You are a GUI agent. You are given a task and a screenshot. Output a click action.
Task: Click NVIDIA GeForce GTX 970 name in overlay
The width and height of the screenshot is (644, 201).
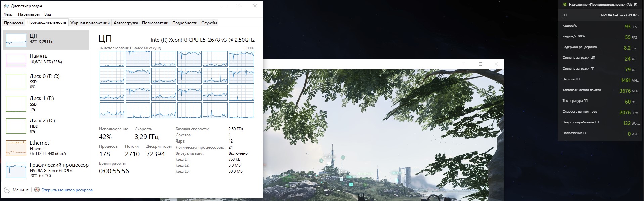coord(619,15)
